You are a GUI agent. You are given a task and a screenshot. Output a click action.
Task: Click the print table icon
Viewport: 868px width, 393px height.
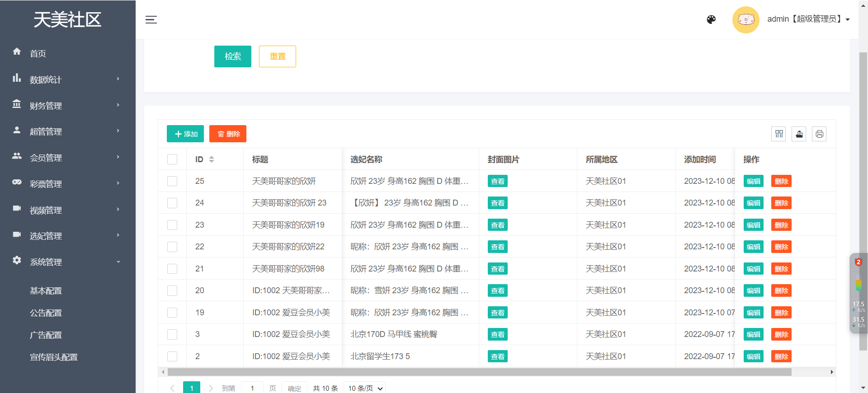tap(819, 134)
